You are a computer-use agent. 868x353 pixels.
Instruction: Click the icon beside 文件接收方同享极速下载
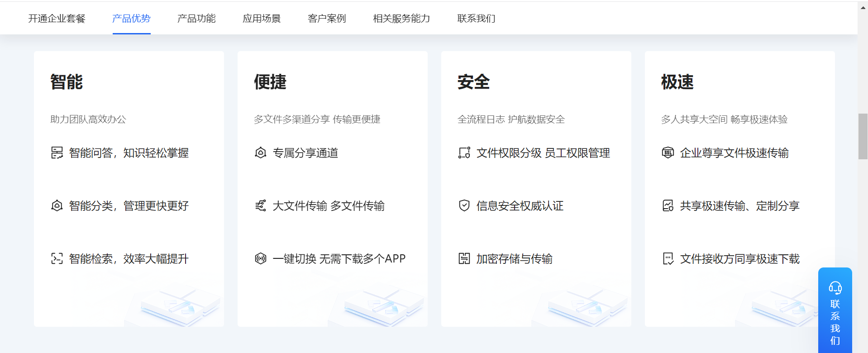click(668, 259)
